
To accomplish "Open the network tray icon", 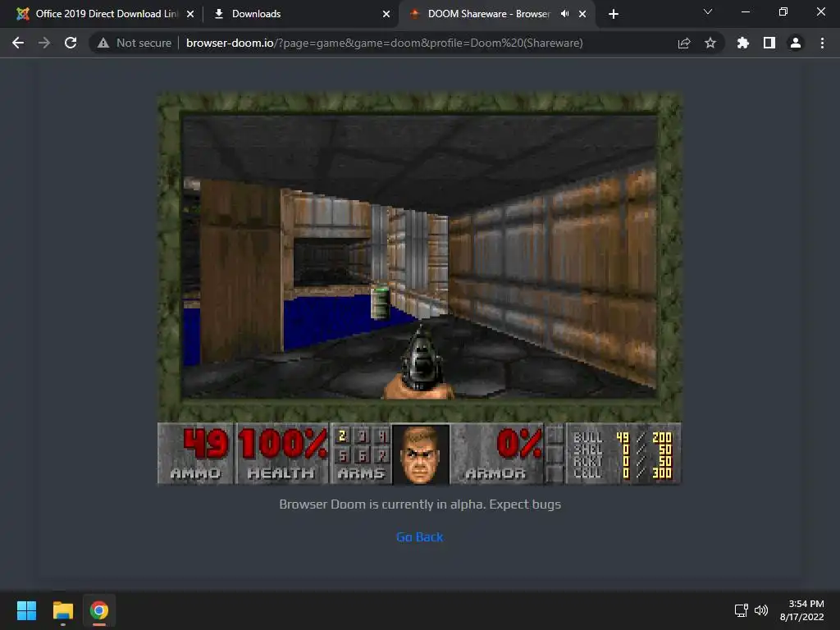I will pyautogui.click(x=742, y=610).
